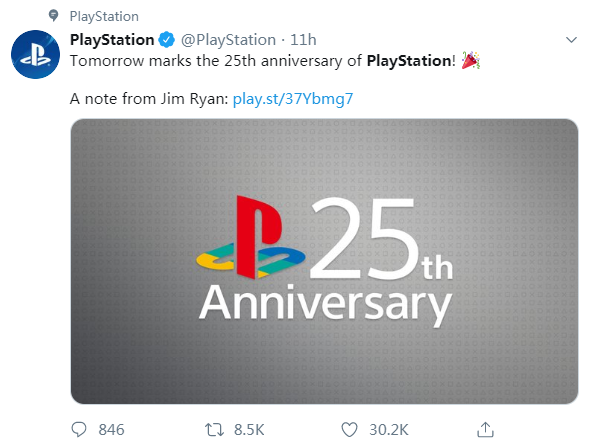594x448 pixels.
Task: Expand the tweet options chevron
Action: tap(571, 39)
